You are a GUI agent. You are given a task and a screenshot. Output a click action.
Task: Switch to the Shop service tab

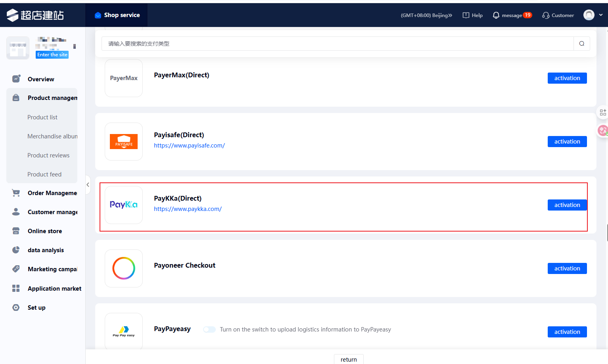coord(117,15)
